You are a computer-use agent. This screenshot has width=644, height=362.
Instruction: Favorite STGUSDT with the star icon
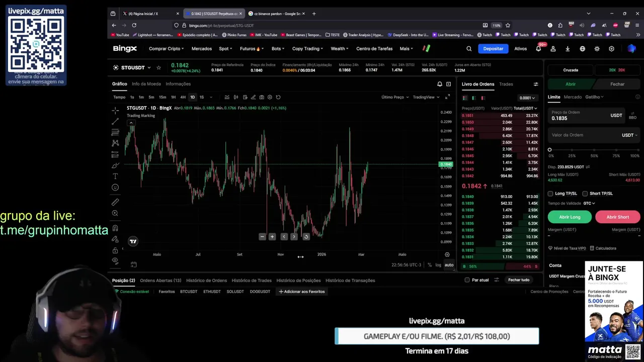[158, 67]
